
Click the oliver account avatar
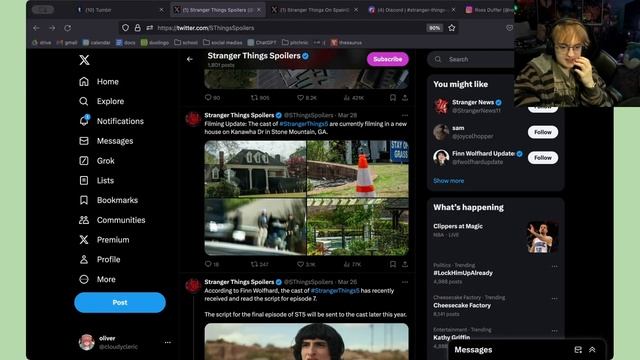(x=87, y=342)
